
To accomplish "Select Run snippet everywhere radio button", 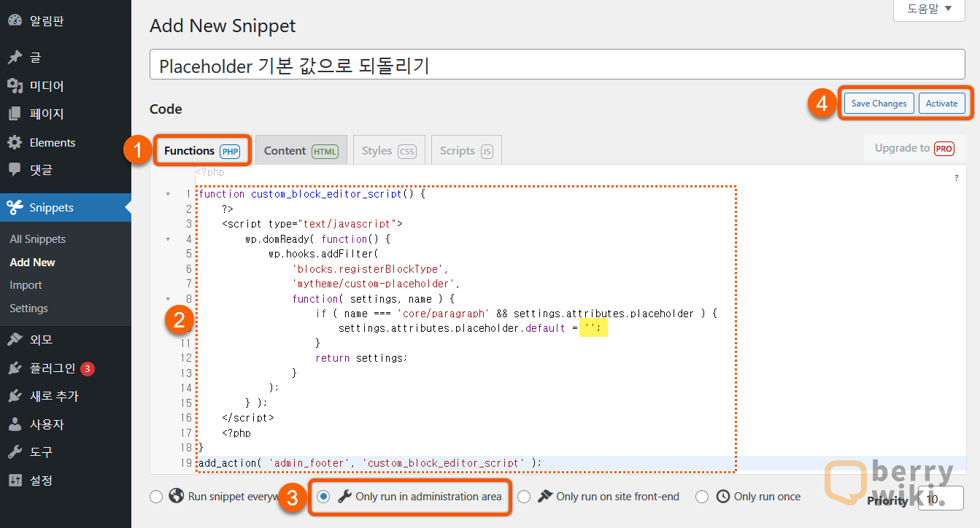I will coord(156,497).
